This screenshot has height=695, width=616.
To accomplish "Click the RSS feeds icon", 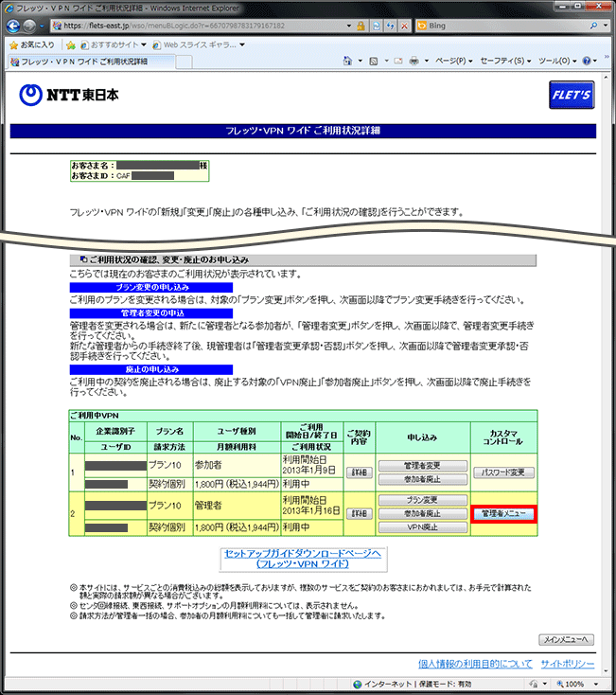I will click(x=374, y=61).
